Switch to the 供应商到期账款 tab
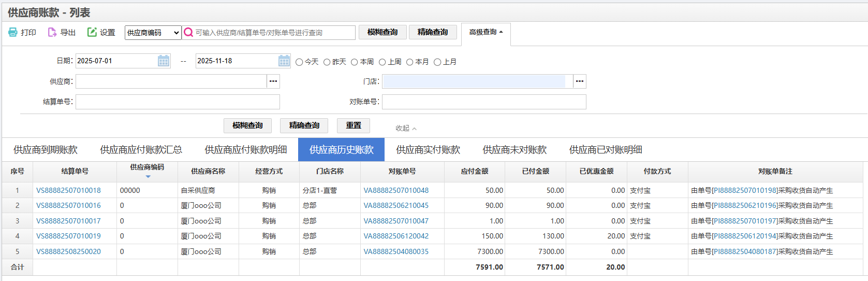The height and width of the screenshot is (281, 868). (x=46, y=150)
